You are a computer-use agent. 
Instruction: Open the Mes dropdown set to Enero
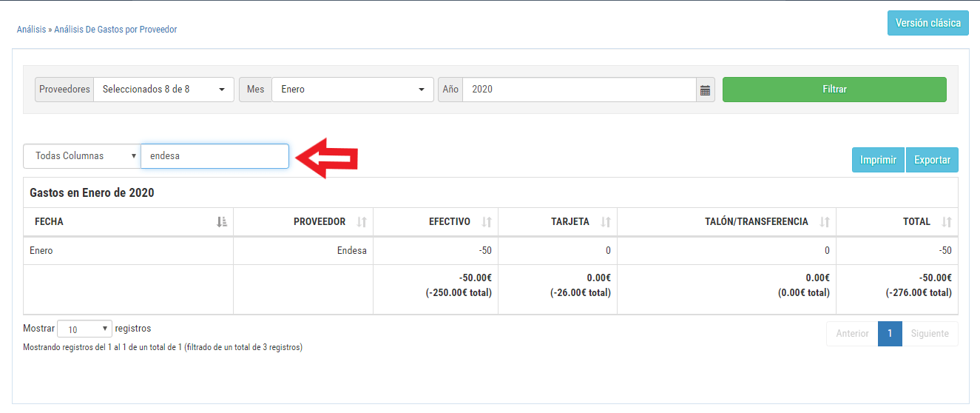tap(352, 90)
